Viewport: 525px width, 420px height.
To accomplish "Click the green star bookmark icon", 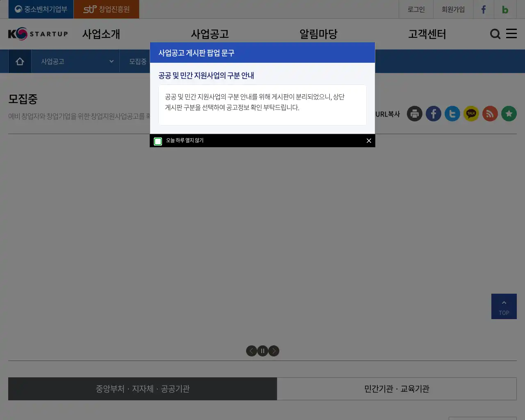I will (509, 114).
